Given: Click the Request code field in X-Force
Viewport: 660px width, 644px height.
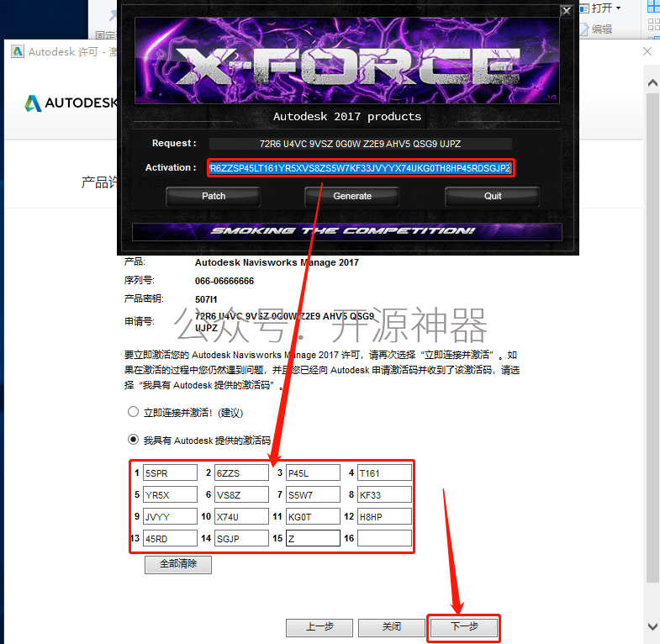Looking at the screenshot, I should (361, 144).
